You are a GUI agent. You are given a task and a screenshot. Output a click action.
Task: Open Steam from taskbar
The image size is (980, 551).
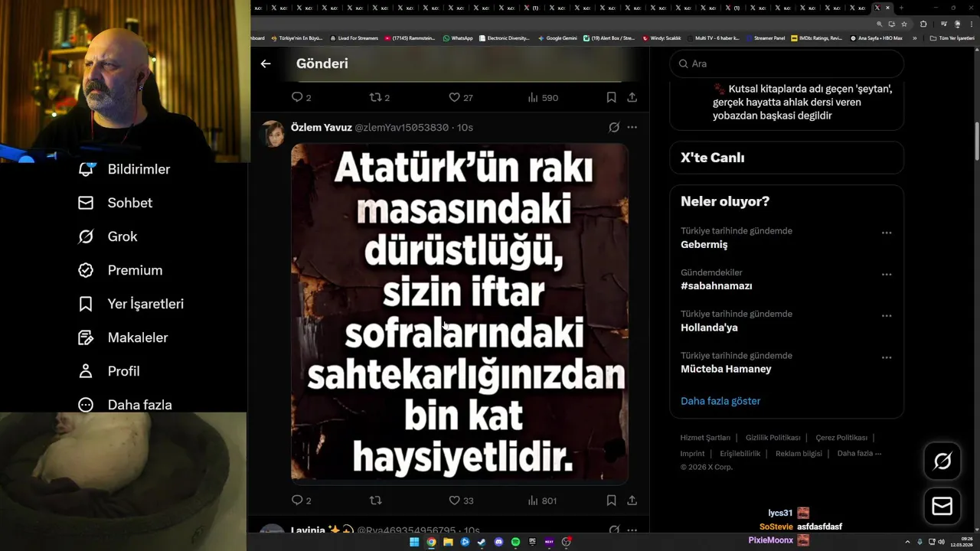482,542
